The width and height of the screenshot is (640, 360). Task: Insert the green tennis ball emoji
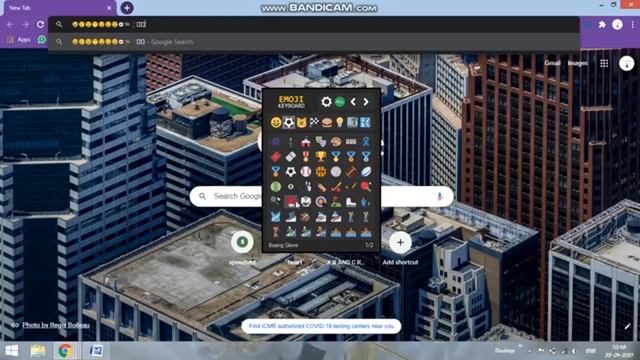click(x=276, y=187)
